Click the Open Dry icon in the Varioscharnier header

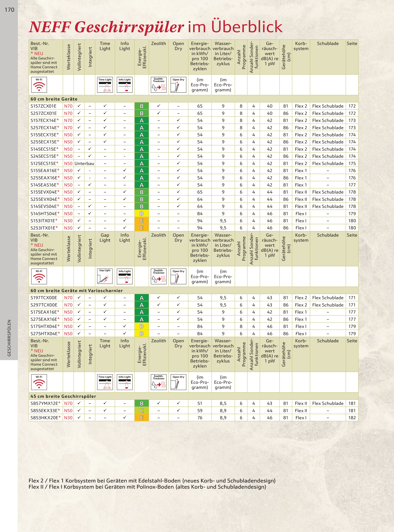[x=178, y=276]
